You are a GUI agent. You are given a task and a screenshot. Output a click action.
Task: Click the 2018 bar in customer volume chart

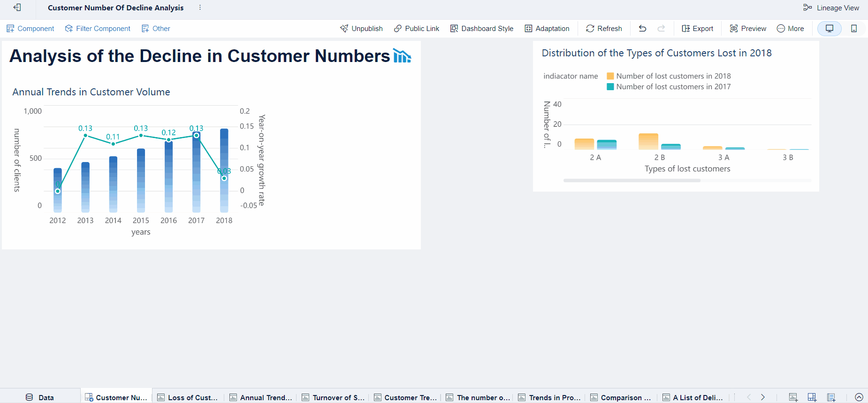tap(224, 170)
